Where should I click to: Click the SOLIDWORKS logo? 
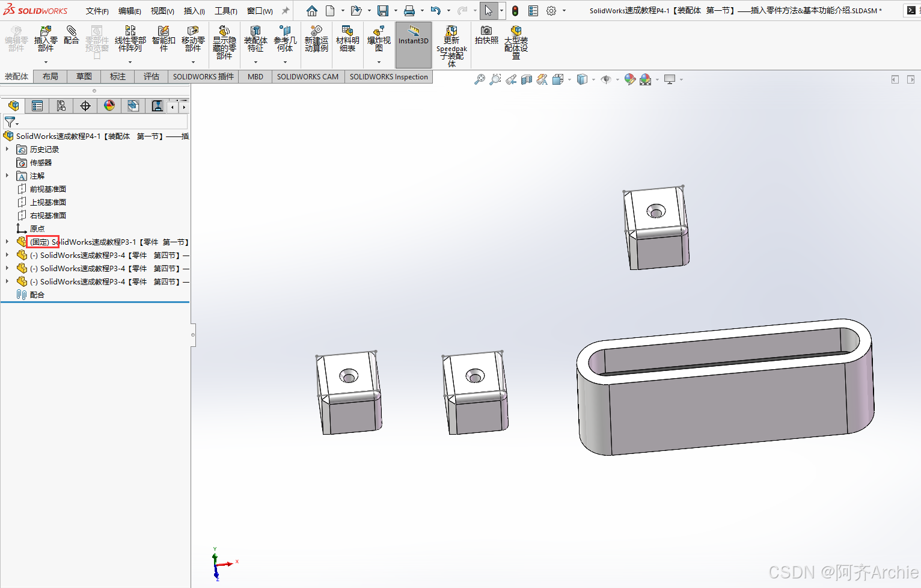point(35,10)
